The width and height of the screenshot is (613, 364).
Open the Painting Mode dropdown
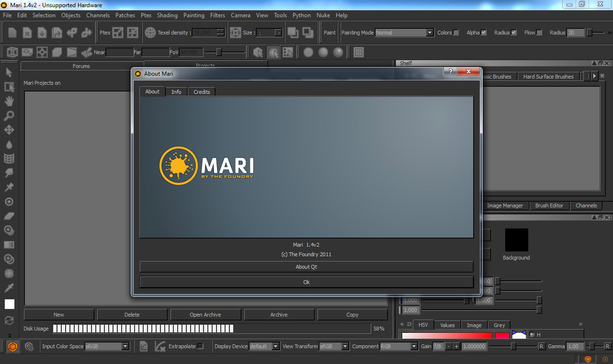[404, 33]
